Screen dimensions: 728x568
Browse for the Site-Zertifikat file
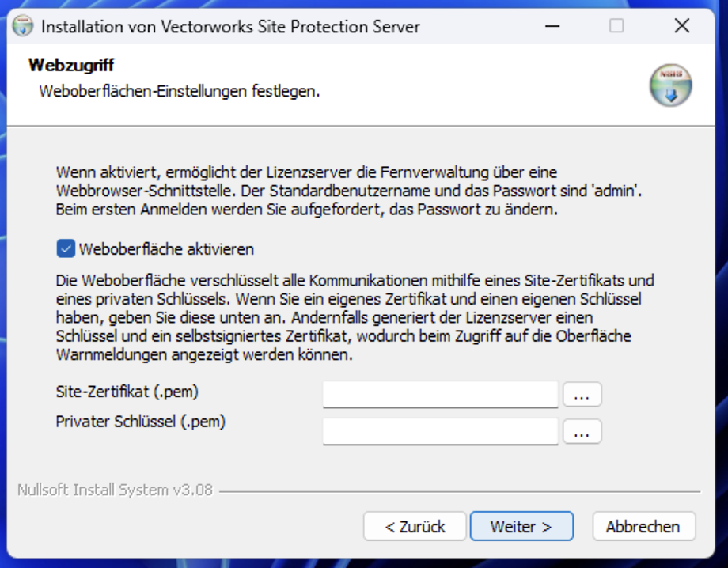(x=582, y=394)
